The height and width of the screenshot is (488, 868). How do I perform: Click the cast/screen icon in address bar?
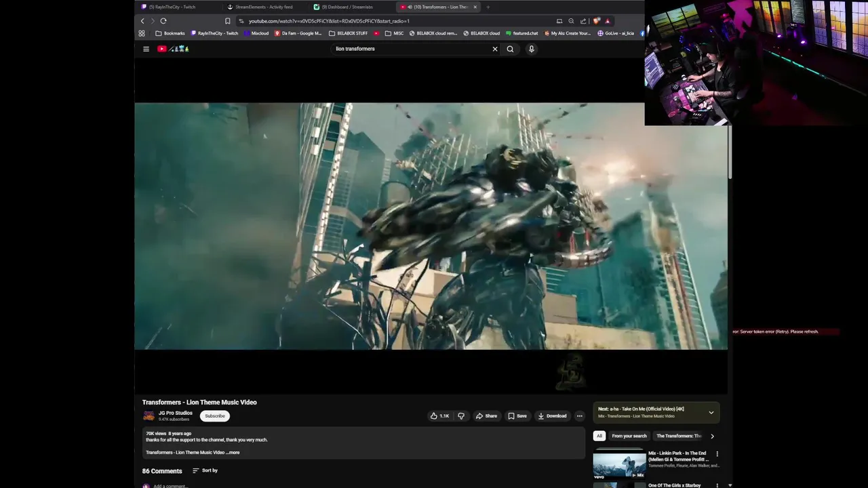coord(559,21)
